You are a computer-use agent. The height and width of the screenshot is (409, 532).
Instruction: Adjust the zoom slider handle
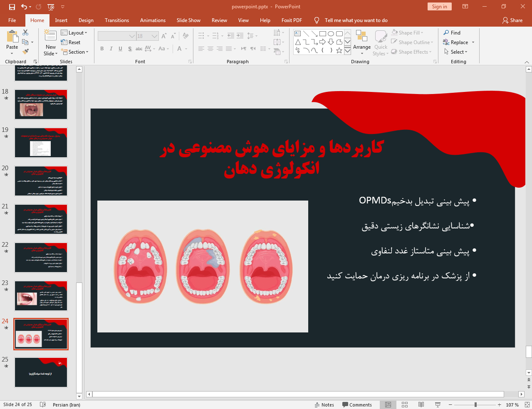[475, 404]
